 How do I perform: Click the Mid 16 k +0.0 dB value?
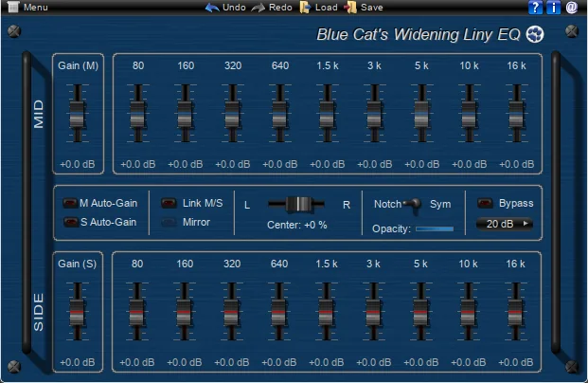516,164
